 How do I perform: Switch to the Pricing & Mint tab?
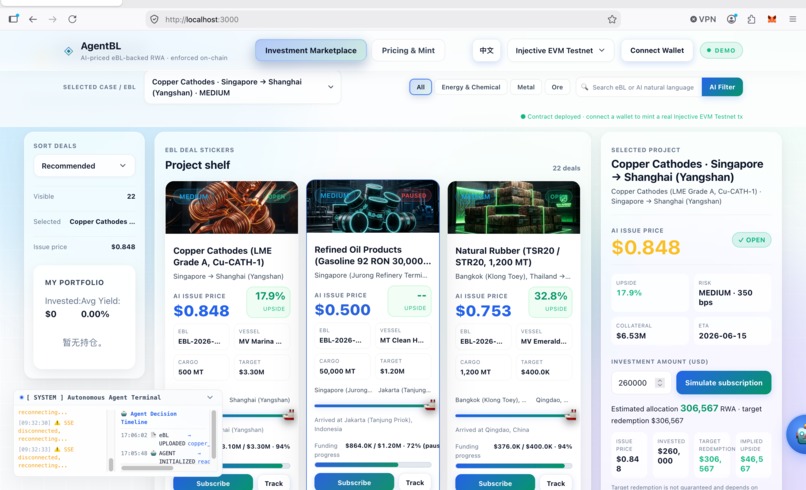pos(408,50)
